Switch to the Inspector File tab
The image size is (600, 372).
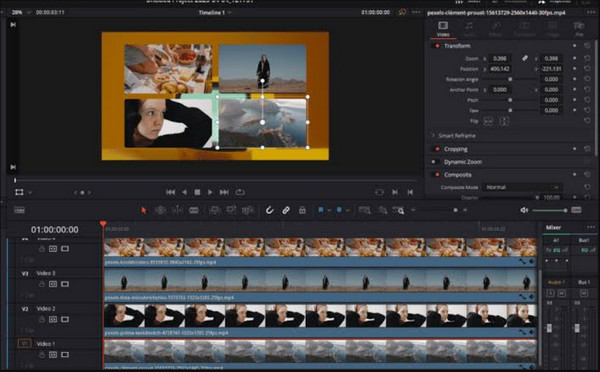(579, 29)
